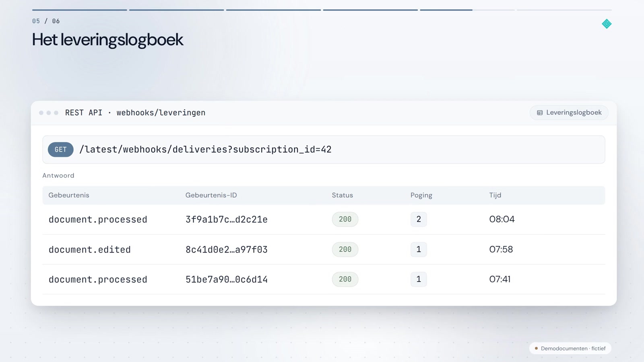This screenshot has width=644, height=362.
Task: Select the partially filled fifth progress segment
Action: coord(467,10)
